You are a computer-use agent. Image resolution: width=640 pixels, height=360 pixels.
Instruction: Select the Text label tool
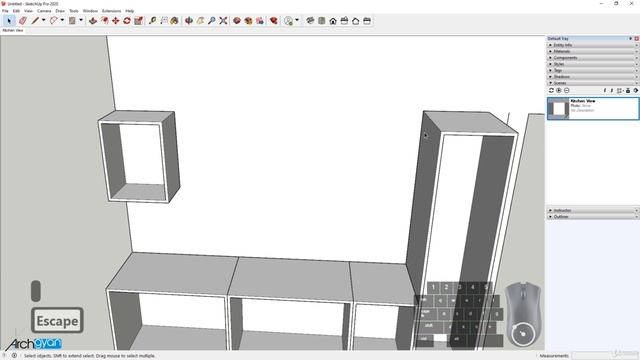[x=164, y=20]
